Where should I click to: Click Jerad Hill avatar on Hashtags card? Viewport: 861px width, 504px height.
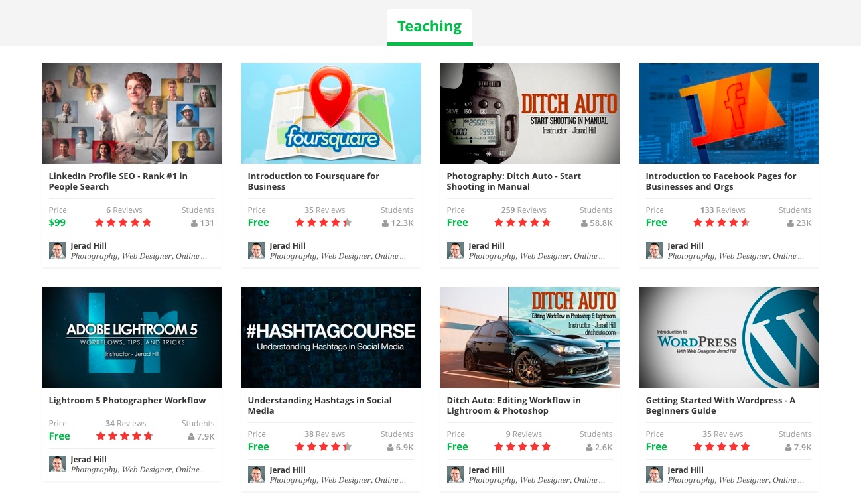coord(256,474)
